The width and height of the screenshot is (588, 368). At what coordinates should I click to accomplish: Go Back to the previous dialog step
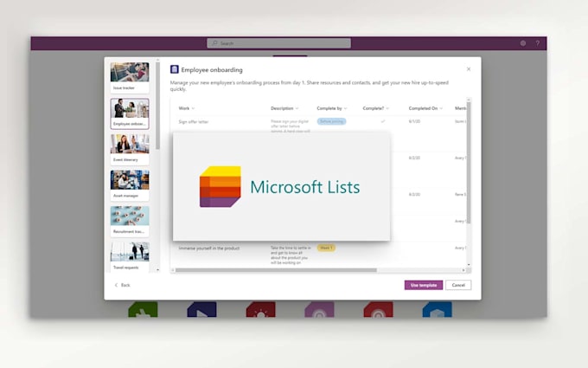(122, 285)
